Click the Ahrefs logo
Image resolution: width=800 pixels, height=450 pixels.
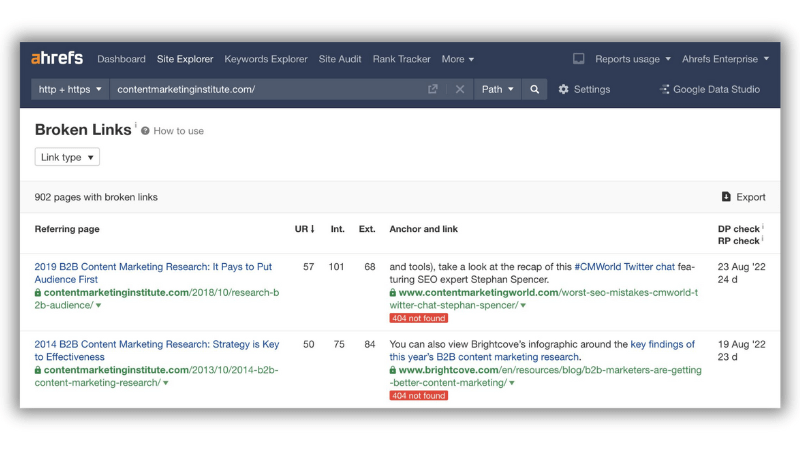57,58
